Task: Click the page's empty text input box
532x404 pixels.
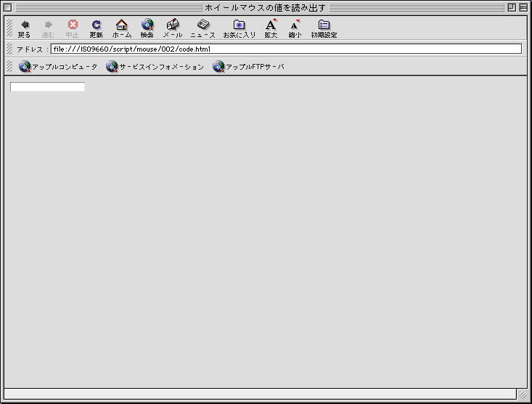Action: click(47, 87)
